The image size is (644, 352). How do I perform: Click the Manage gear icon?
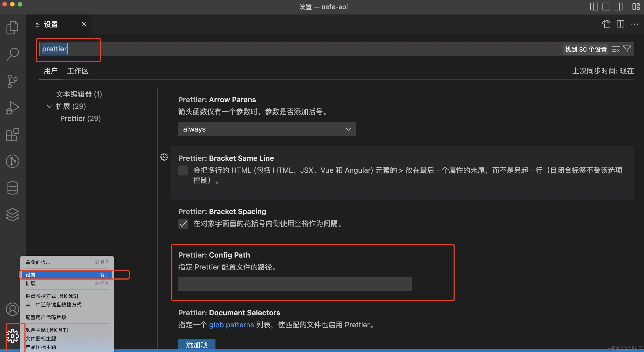13,336
